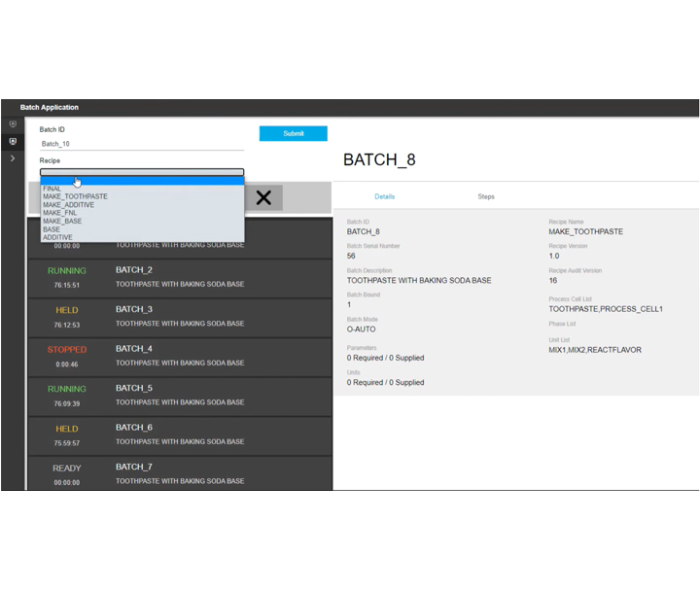Select the BATCH_7 row
Image resolution: width=700 pixels, height=590 pixels.
click(x=180, y=473)
